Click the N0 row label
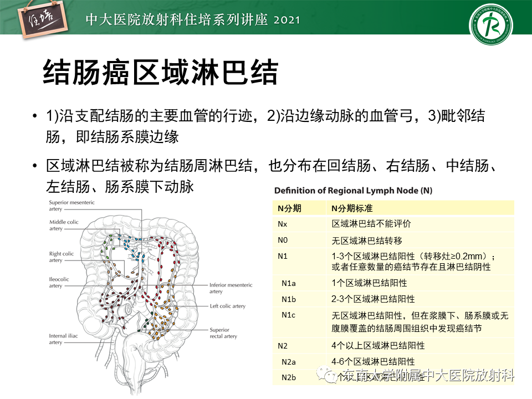The height and width of the screenshot is (399, 532). pyautogui.click(x=282, y=240)
